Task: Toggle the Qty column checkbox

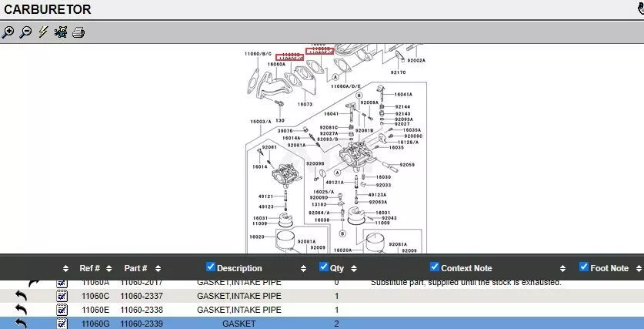Action: click(x=323, y=267)
